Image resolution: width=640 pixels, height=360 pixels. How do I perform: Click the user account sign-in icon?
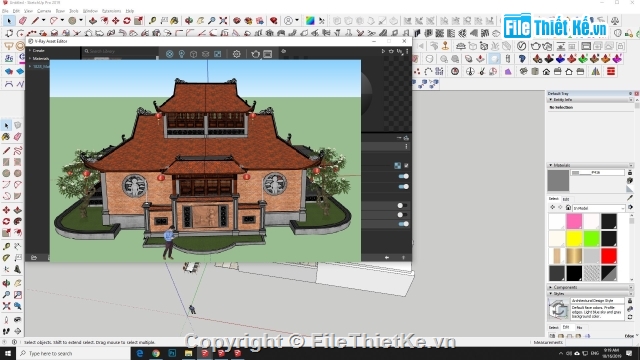289,20
